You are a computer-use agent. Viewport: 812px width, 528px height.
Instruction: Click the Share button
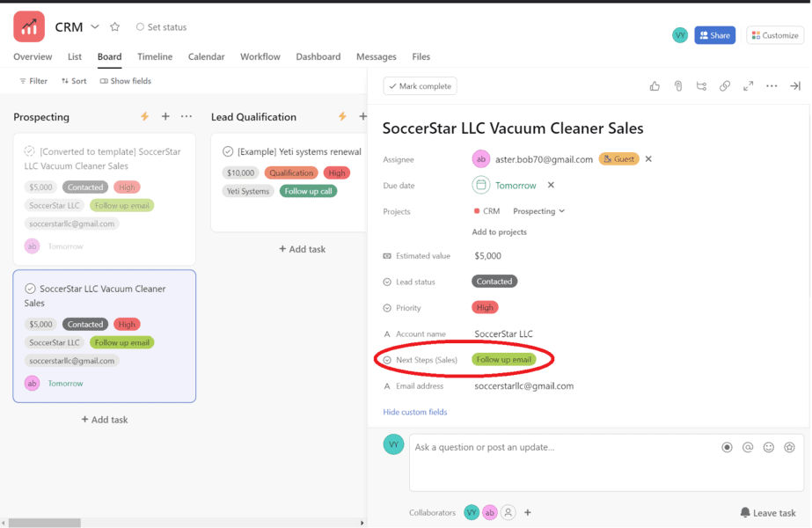714,34
